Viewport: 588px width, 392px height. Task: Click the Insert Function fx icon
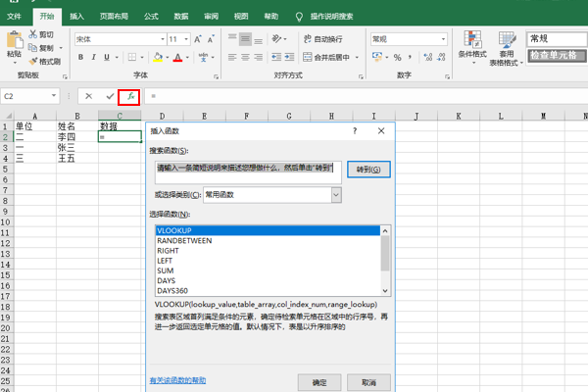pyautogui.click(x=129, y=96)
